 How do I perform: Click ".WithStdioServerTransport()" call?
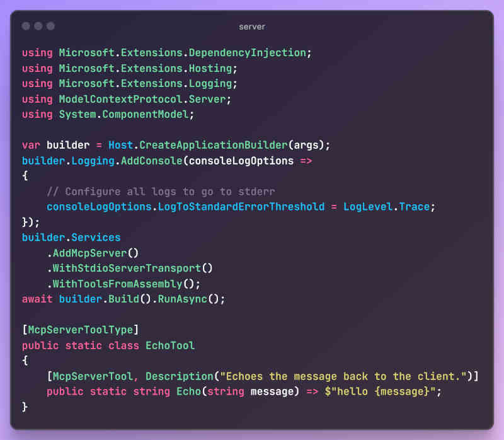130,269
